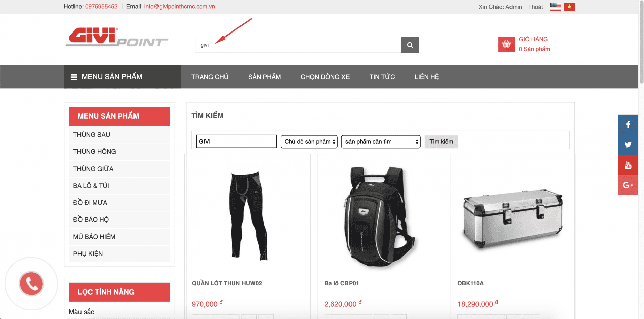Select THÙNG GIỮA category in sidebar
Screen dimensions: 644x319
(x=119, y=169)
